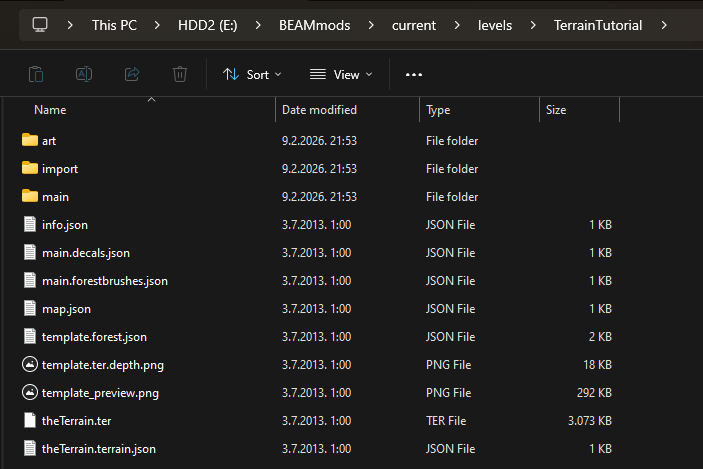Click the Paste clipboard icon in toolbar
This screenshot has width=703, height=469.
[36, 74]
